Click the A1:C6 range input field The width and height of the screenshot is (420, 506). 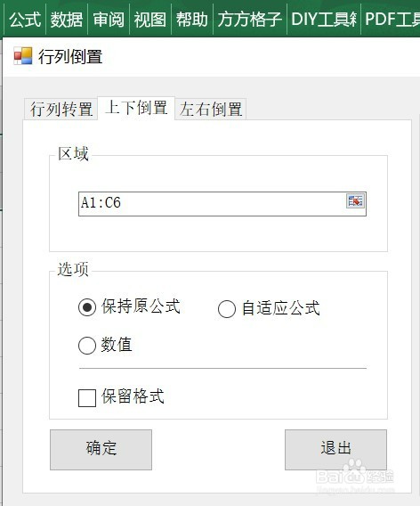click(x=222, y=204)
